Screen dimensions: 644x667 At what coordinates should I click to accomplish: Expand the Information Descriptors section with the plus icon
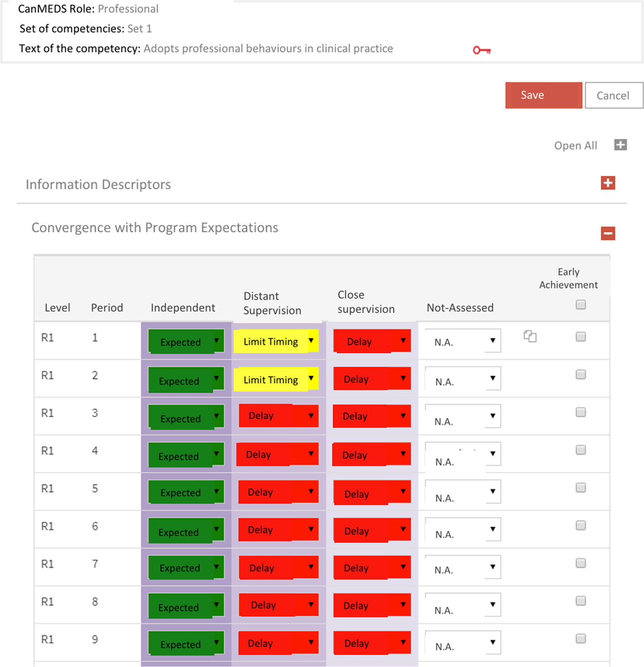pos(608,183)
